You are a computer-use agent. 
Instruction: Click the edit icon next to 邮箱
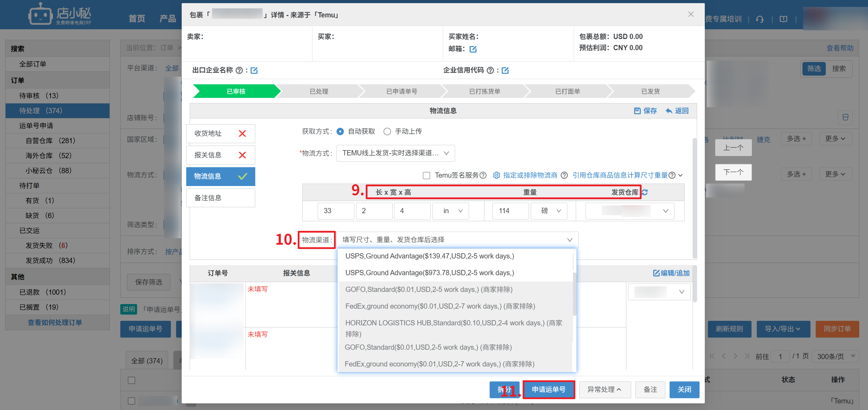click(x=473, y=49)
